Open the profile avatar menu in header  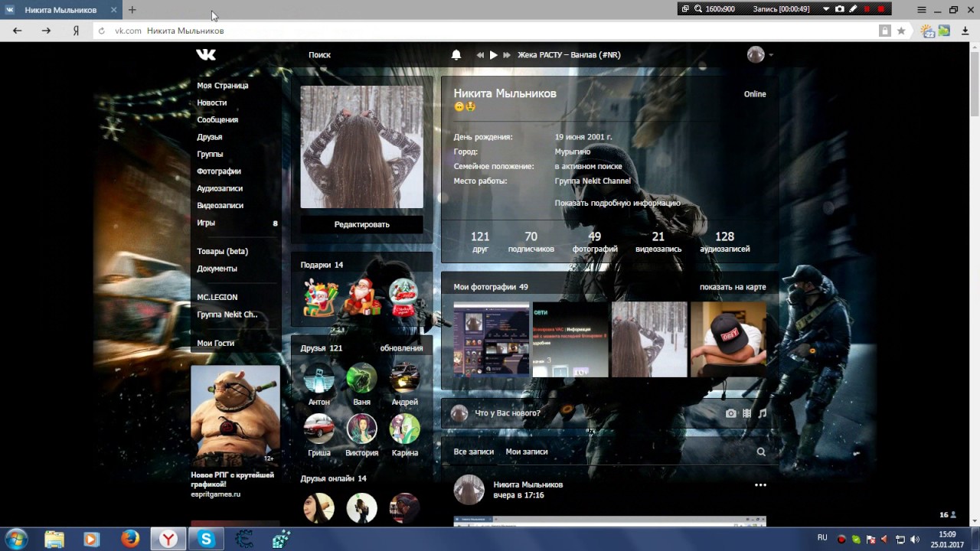[759, 54]
